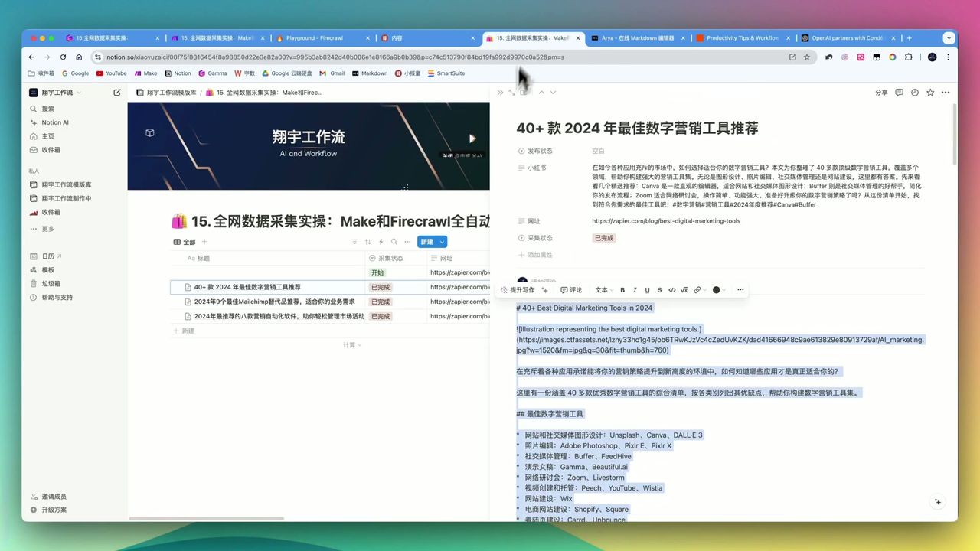Open the comments icon near 分享
The height and width of the screenshot is (551, 980).
pyautogui.click(x=899, y=92)
